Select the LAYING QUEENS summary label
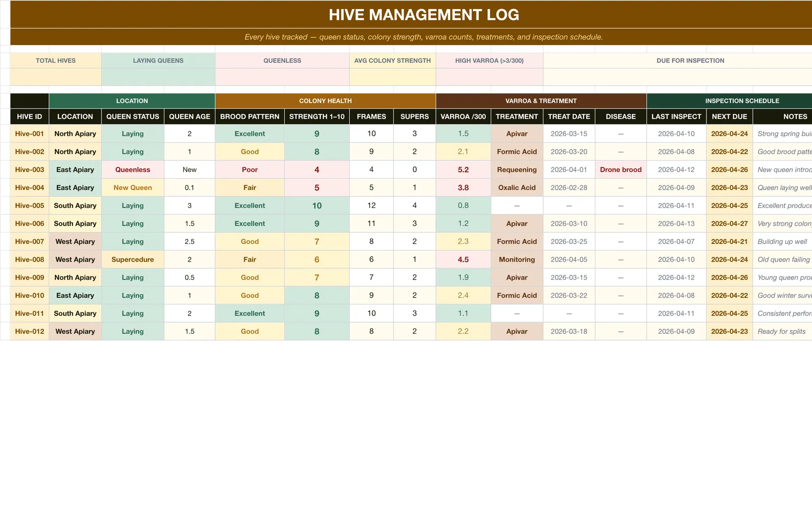The height and width of the screenshot is (522, 812). 158,60
